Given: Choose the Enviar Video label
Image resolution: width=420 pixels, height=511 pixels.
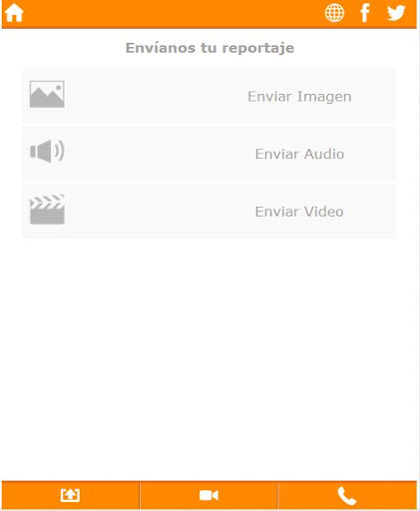Looking at the screenshot, I should click(x=299, y=212).
